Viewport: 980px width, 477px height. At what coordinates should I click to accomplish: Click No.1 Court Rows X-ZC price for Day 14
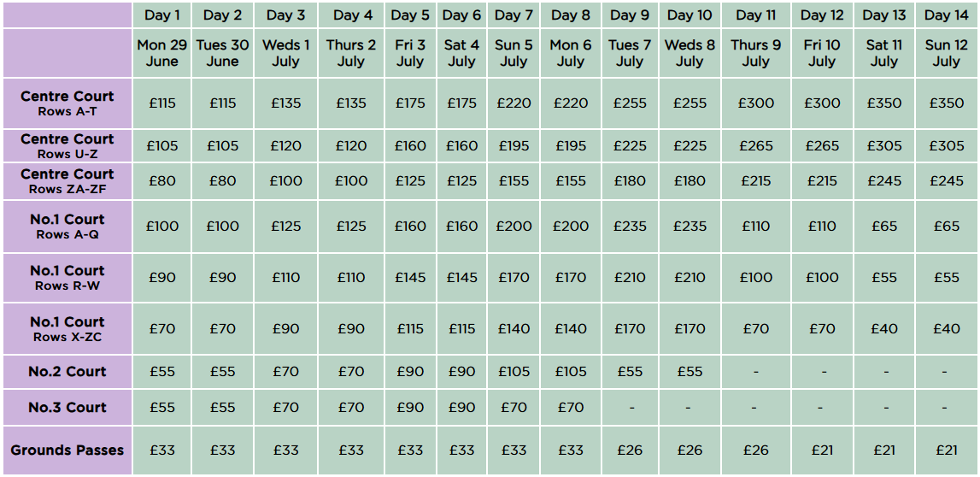click(x=946, y=329)
